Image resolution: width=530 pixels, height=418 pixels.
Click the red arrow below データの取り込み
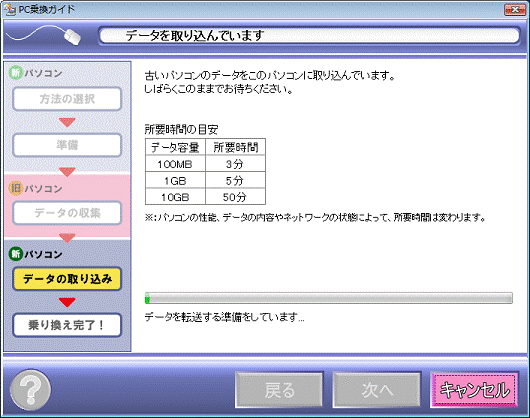tap(67, 302)
